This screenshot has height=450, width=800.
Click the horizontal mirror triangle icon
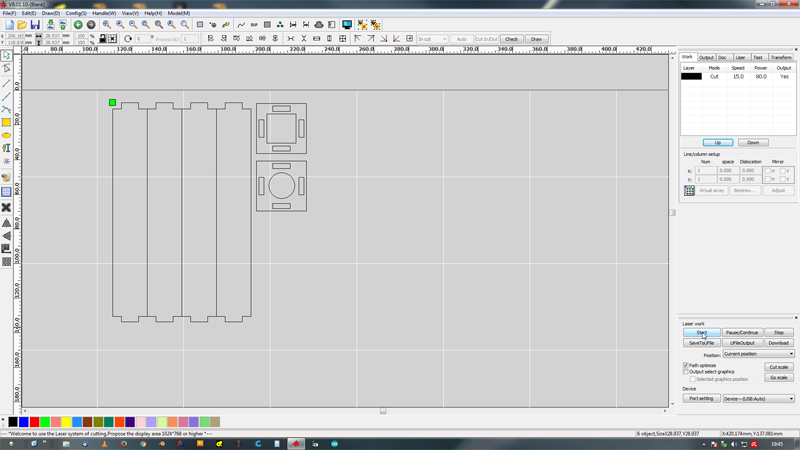(6, 236)
